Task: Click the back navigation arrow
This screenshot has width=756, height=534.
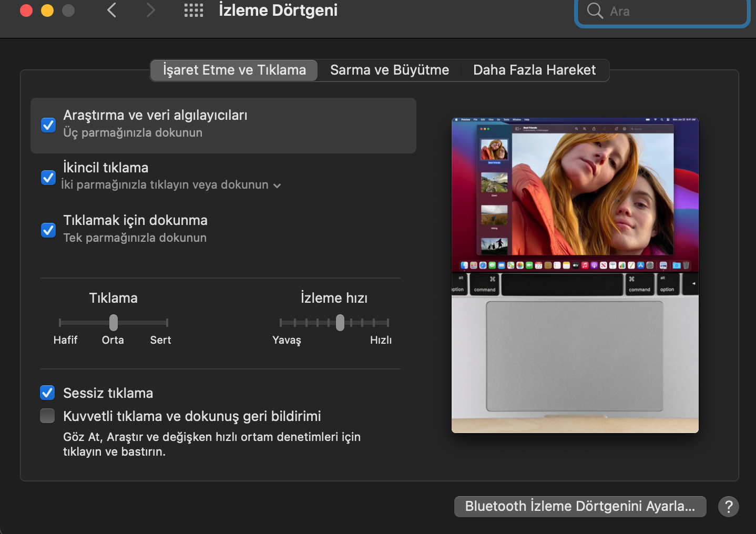Action: click(111, 10)
